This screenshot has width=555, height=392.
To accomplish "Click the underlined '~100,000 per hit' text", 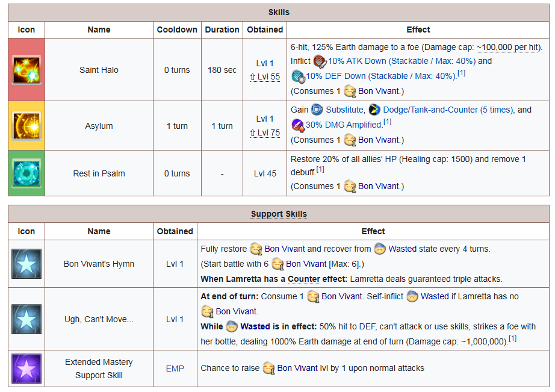I will [507, 47].
